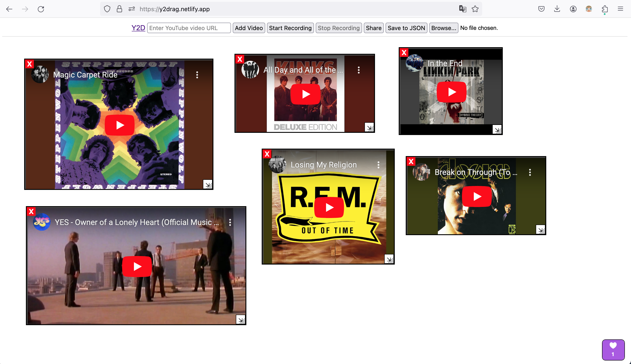This screenshot has width=631, height=364.
Task: Click the Stop Recording button
Action: pos(339,28)
